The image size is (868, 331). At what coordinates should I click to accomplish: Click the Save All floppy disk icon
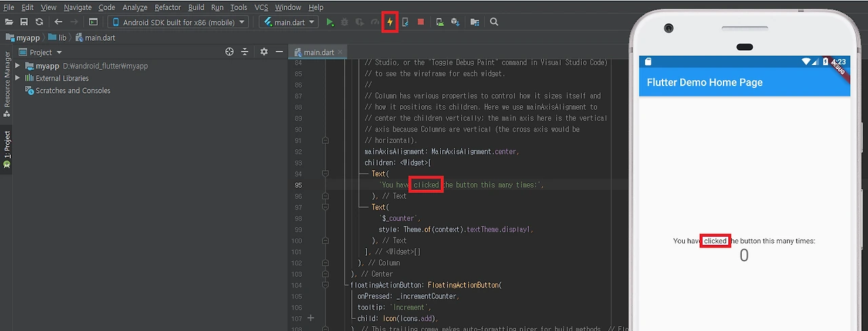click(x=24, y=22)
